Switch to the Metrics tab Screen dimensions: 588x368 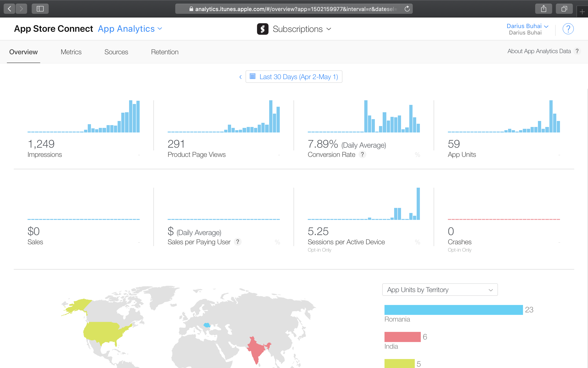tap(71, 52)
